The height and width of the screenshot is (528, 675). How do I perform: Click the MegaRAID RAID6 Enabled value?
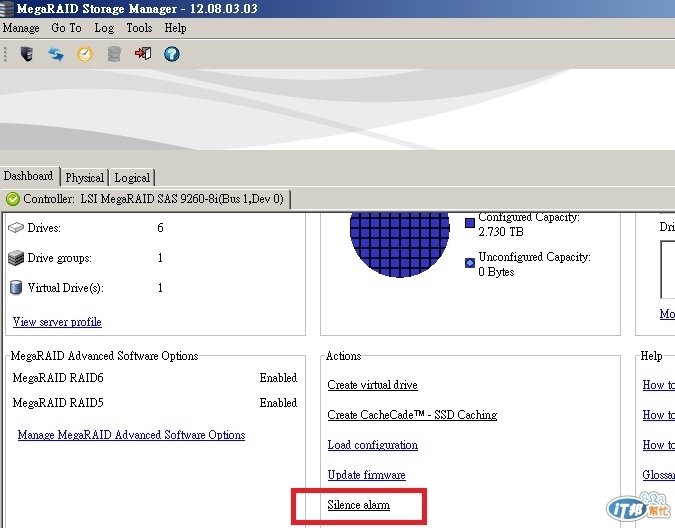coord(278,378)
